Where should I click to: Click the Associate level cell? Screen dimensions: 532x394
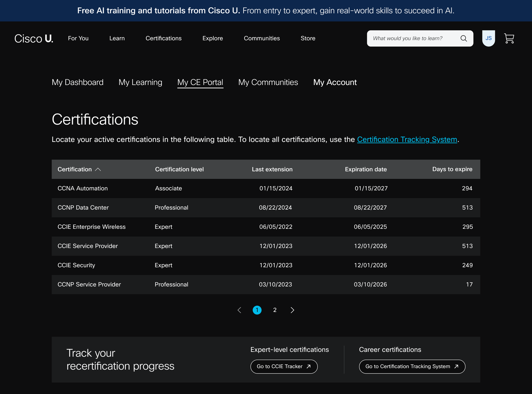pos(168,189)
